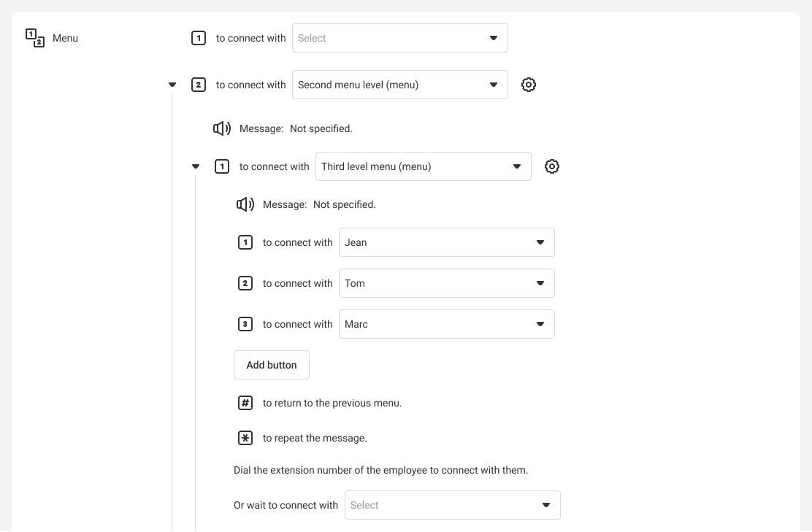Change the Jean connection dropdown

(446, 242)
